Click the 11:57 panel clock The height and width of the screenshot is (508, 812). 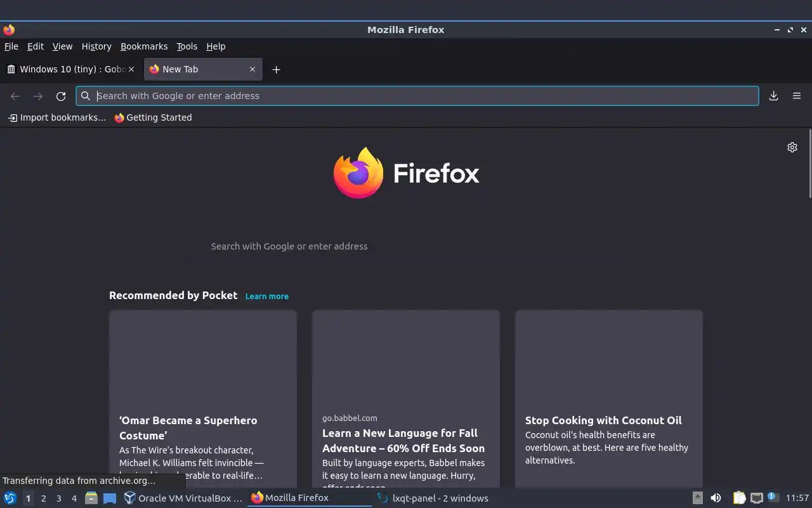[x=797, y=498]
